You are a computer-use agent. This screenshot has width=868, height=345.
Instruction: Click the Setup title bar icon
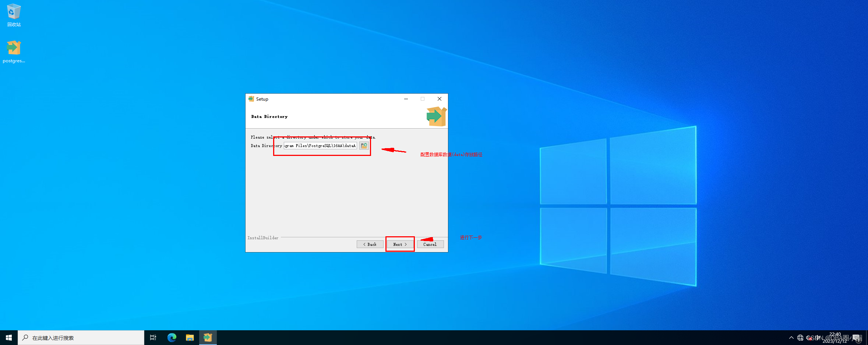pos(251,99)
